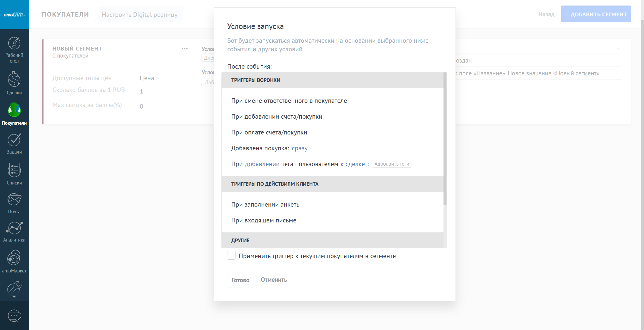Select При смене ответственного в покупателе trigger

[x=289, y=101]
